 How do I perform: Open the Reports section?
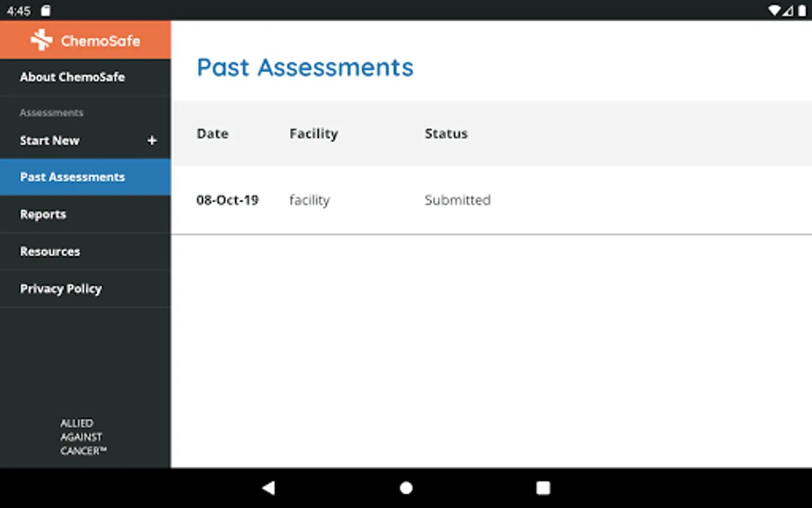[x=85, y=214]
